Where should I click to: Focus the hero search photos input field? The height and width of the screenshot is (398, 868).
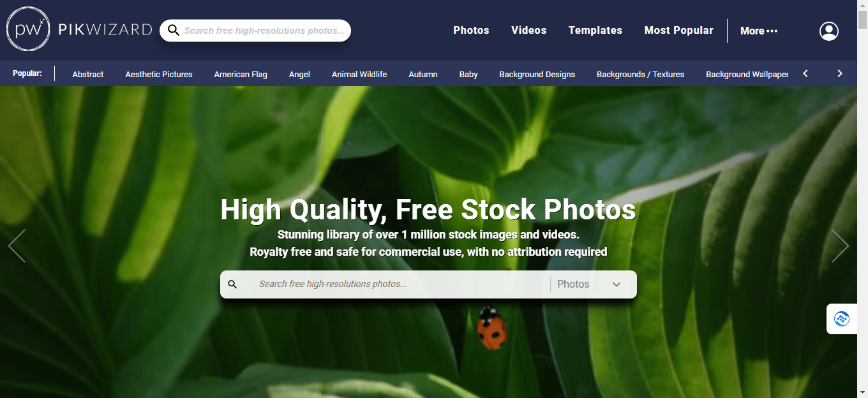click(x=399, y=284)
